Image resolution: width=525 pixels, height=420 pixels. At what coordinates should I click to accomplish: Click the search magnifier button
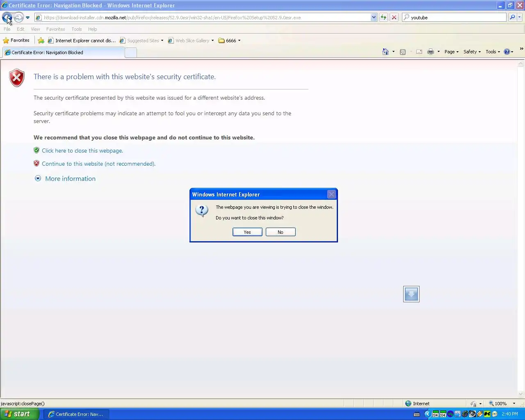click(512, 17)
